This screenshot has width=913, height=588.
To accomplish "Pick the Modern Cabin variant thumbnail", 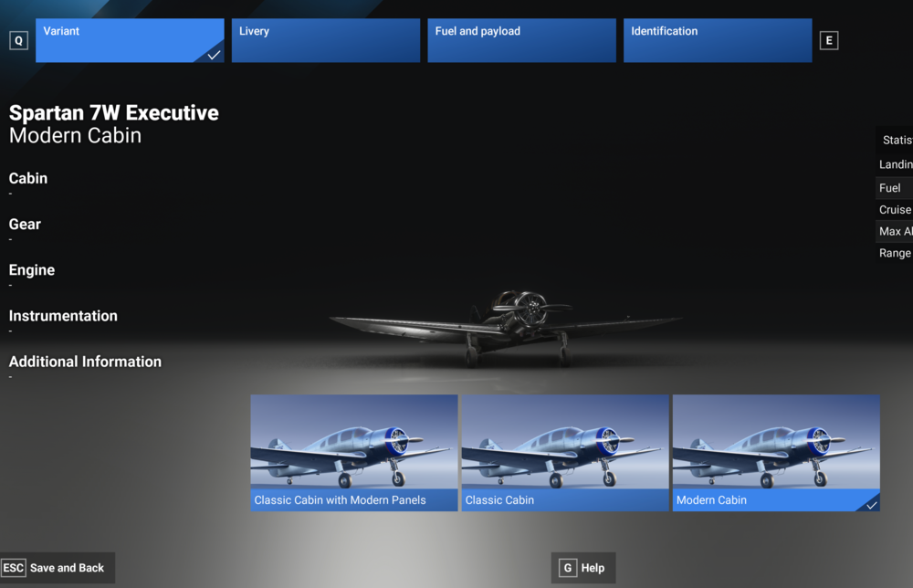I will [775, 452].
